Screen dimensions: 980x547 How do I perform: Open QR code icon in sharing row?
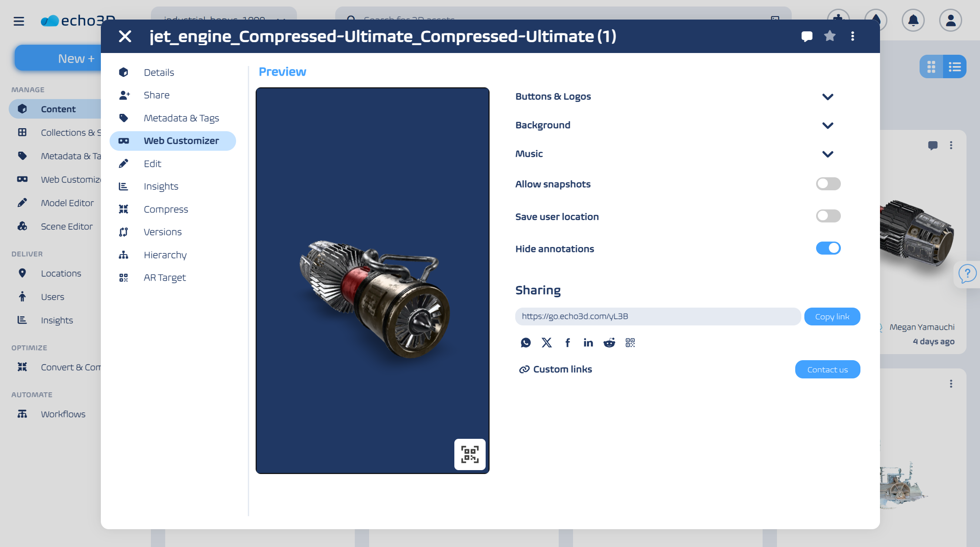click(630, 343)
